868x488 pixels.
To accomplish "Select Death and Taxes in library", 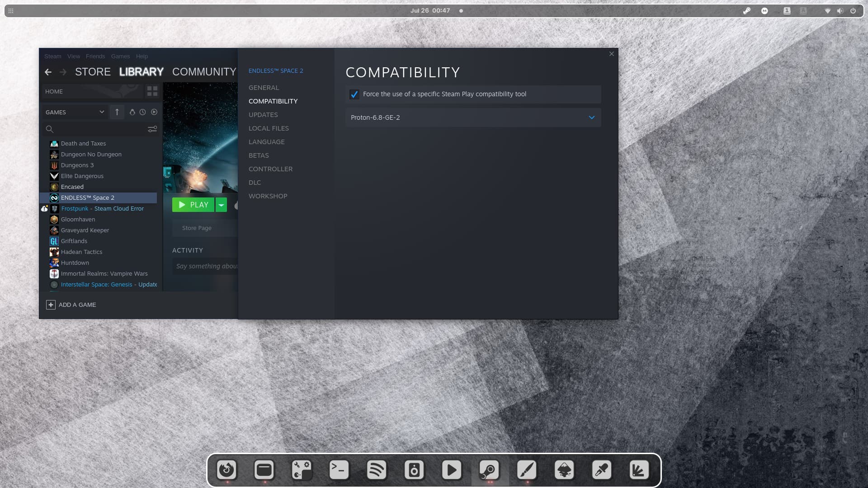I will point(83,144).
